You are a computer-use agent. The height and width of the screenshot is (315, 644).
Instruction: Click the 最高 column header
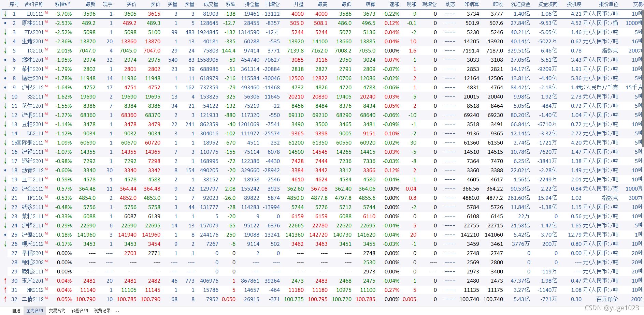coord(323,4)
